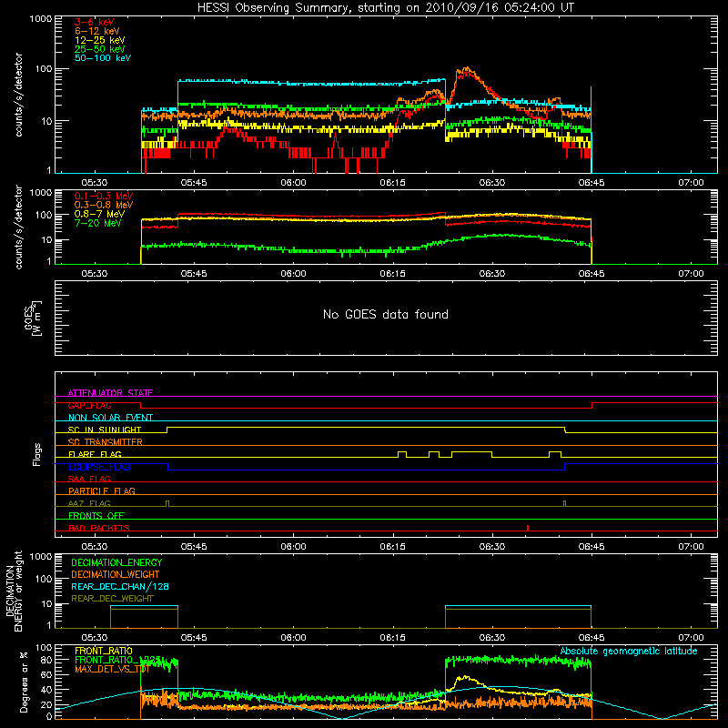The height and width of the screenshot is (728, 728).
Task: Click the '7-20 MeV' legend label
Action: (98, 223)
